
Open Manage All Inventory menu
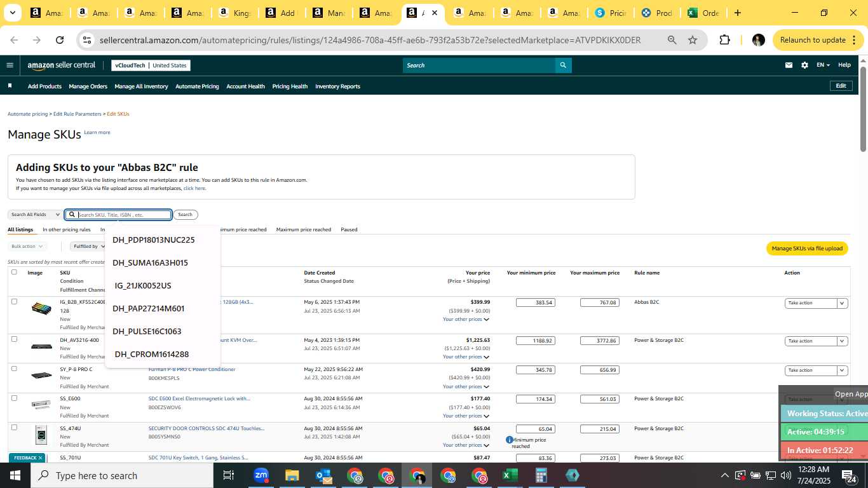click(x=141, y=86)
